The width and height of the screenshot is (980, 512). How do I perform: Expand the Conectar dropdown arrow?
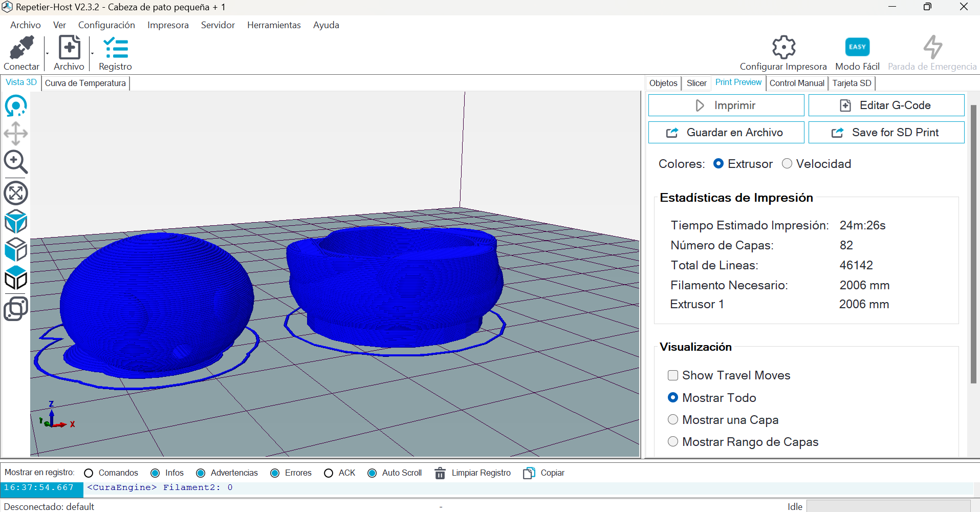[47, 54]
